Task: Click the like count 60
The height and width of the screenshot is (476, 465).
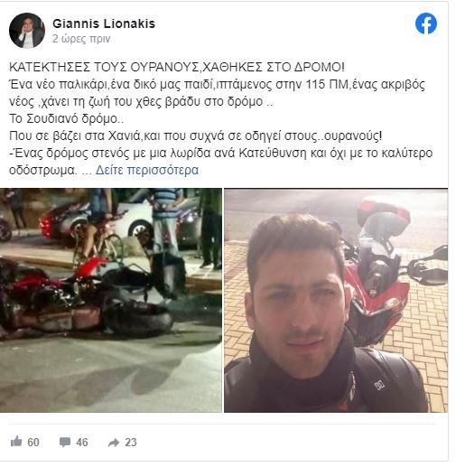Action: click(33, 442)
